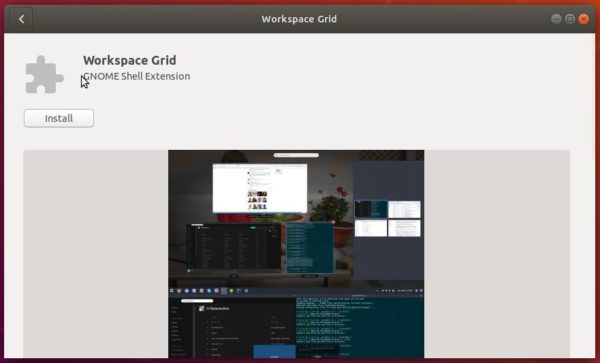600x363 pixels.
Task: Close the window with the orange button
Action: pos(584,19)
